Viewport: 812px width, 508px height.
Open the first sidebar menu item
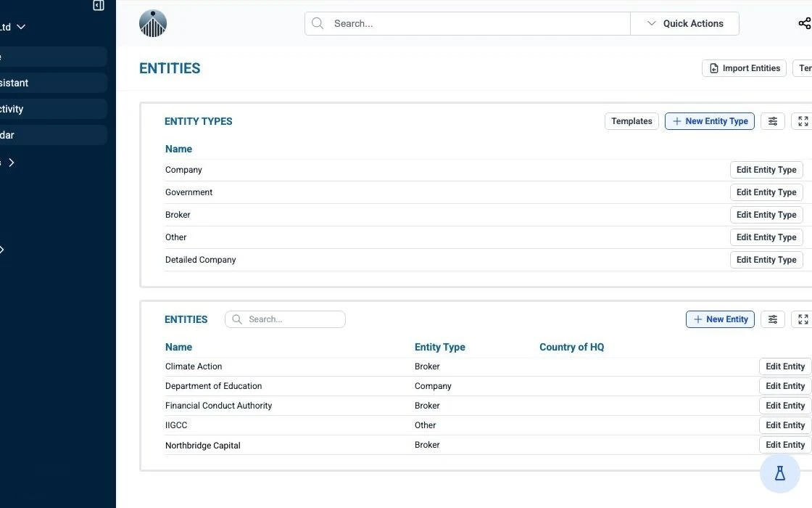(x=54, y=57)
